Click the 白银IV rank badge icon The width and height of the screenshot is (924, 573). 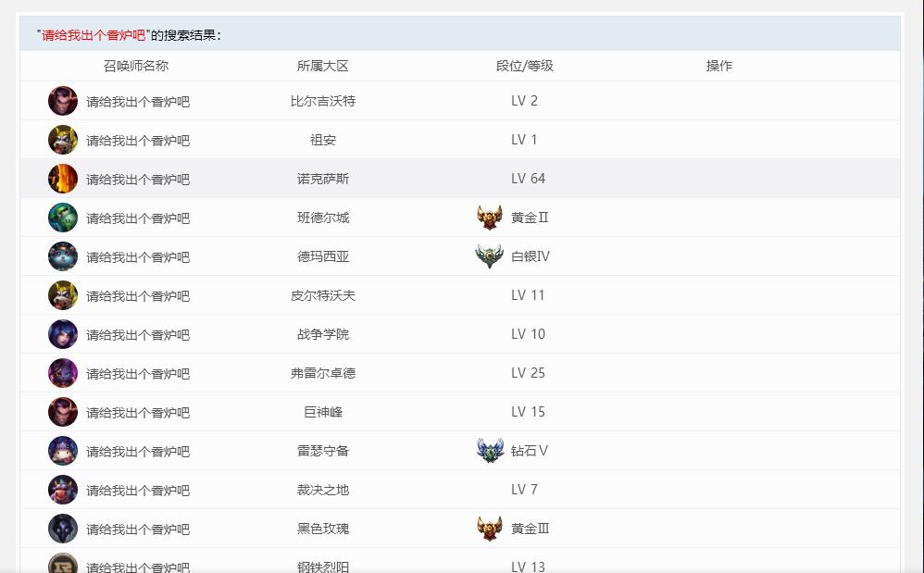coord(489,256)
